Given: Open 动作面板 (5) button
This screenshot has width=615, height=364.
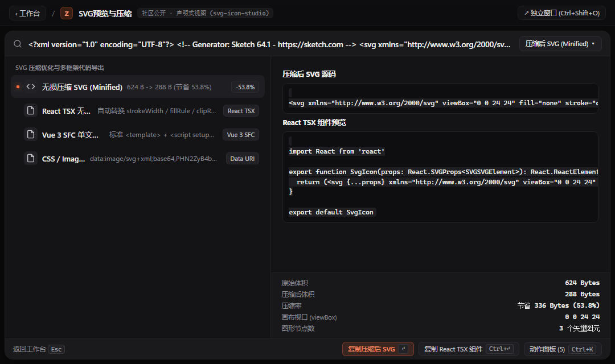Looking at the screenshot, I should [x=563, y=349].
